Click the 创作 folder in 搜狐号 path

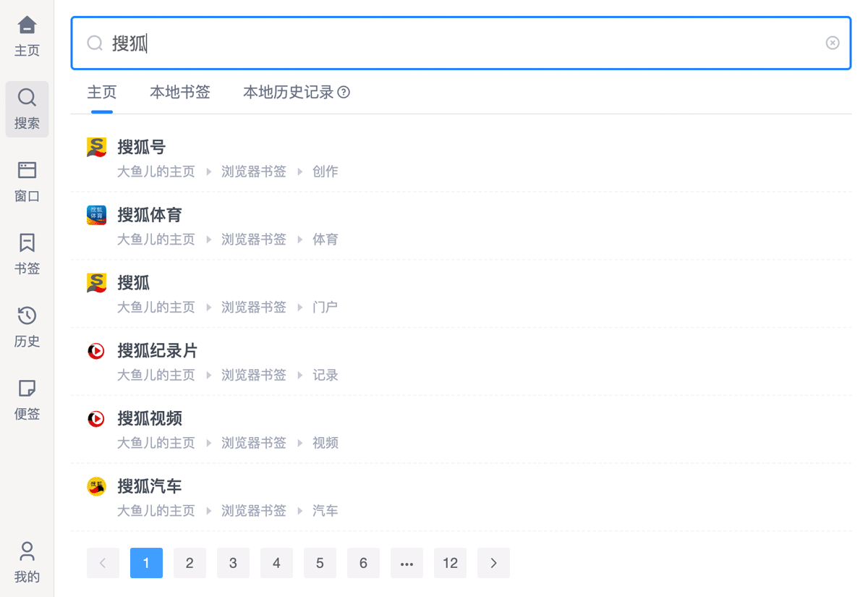[x=325, y=172]
